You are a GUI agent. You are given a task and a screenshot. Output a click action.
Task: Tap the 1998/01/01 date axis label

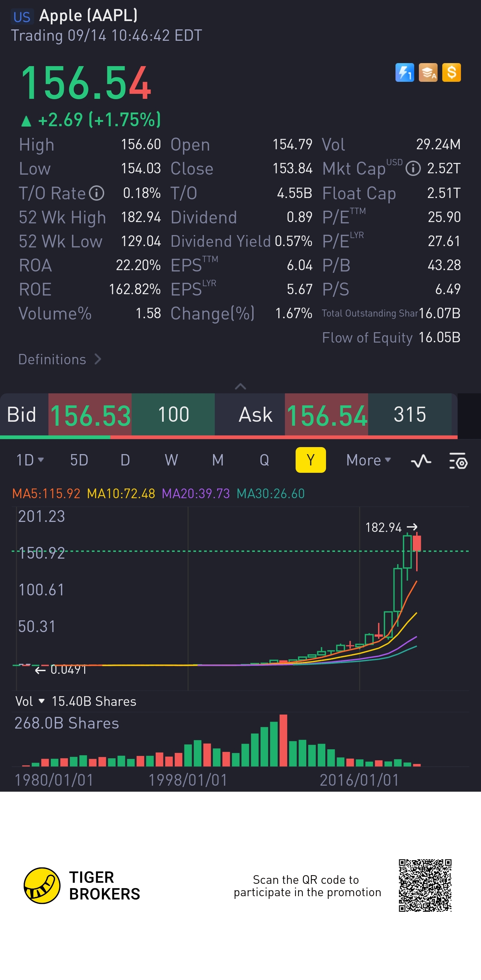pos(188,780)
